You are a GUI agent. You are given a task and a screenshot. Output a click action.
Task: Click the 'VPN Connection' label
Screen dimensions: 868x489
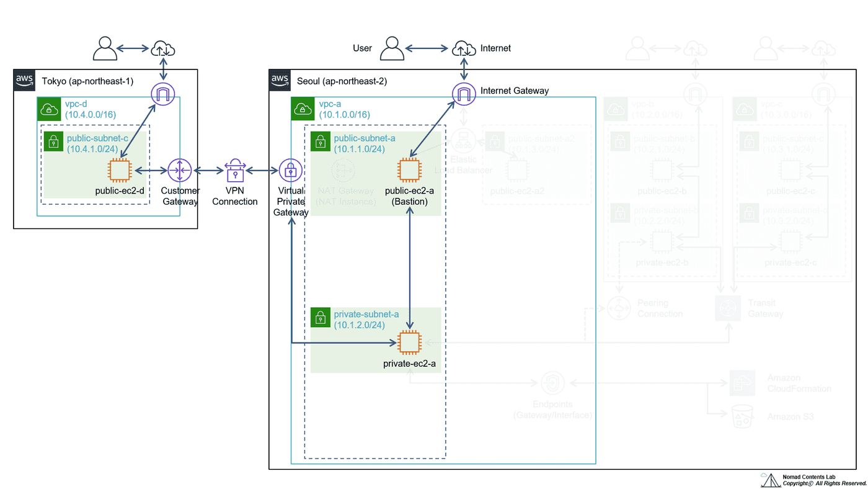(x=235, y=196)
